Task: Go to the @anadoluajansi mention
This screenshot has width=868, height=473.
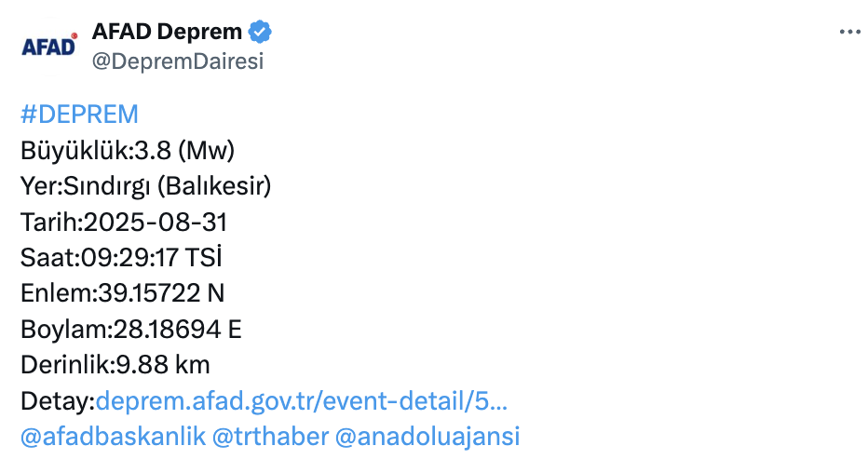Action: (x=427, y=437)
